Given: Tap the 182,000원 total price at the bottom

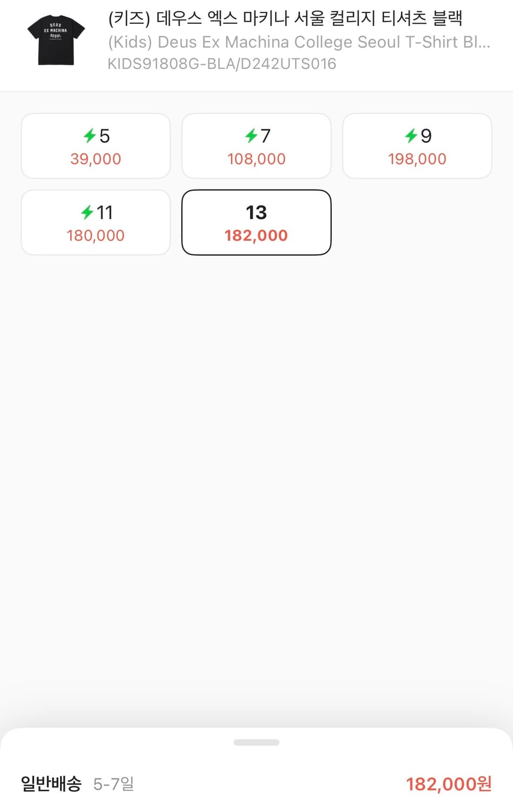Looking at the screenshot, I should click(x=449, y=784).
